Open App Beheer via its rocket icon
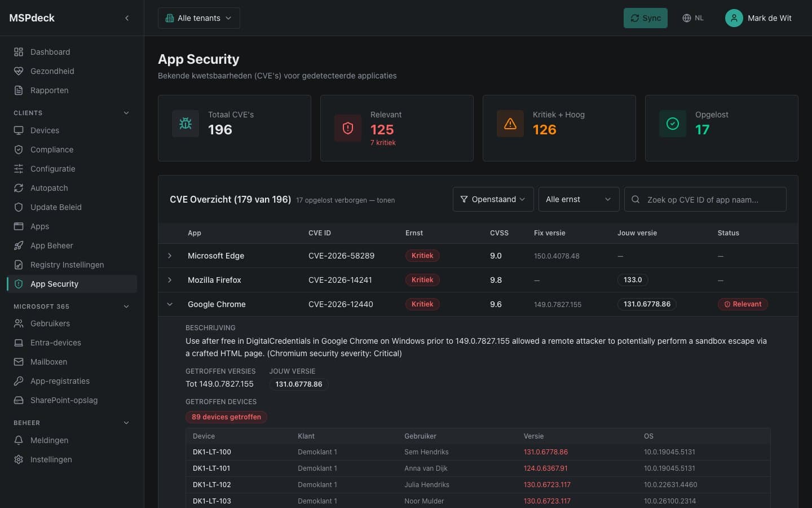The image size is (812, 508). coord(19,246)
